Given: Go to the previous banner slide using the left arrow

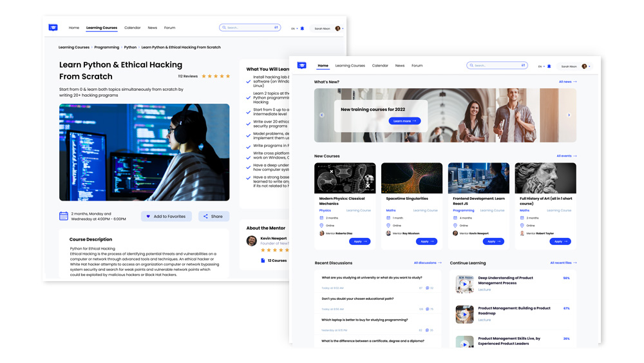Looking at the screenshot, I should (x=322, y=115).
